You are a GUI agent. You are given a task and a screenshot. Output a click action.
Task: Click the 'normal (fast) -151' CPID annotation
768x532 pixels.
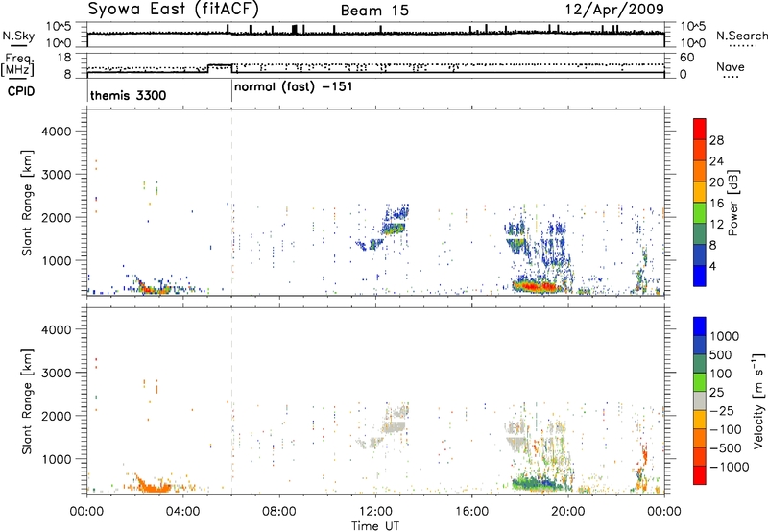point(293,87)
